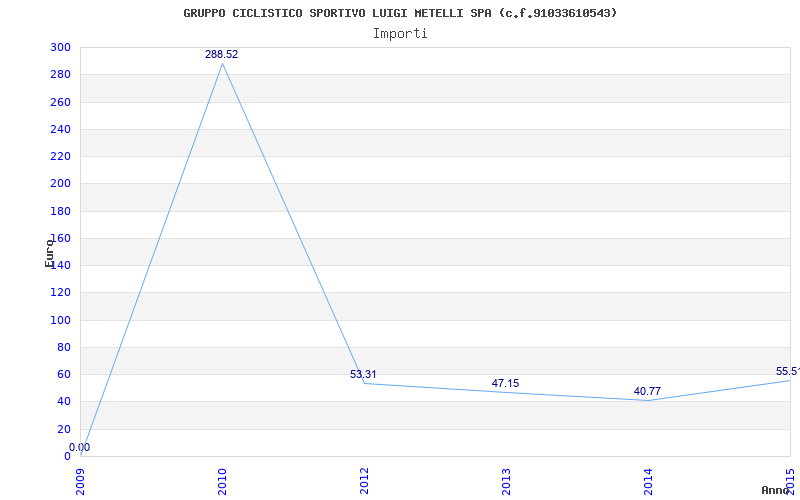
Task: Click the 2014 x-axis label
Action: coord(647,482)
